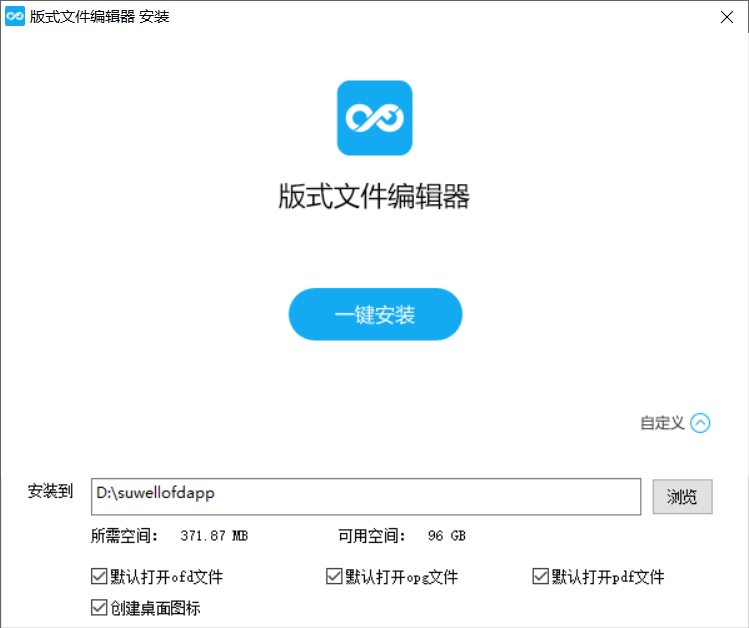Disable 默认打开pdf文件 checkbox
Viewport: 749px width, 628px height.
[x=540, y=576]
